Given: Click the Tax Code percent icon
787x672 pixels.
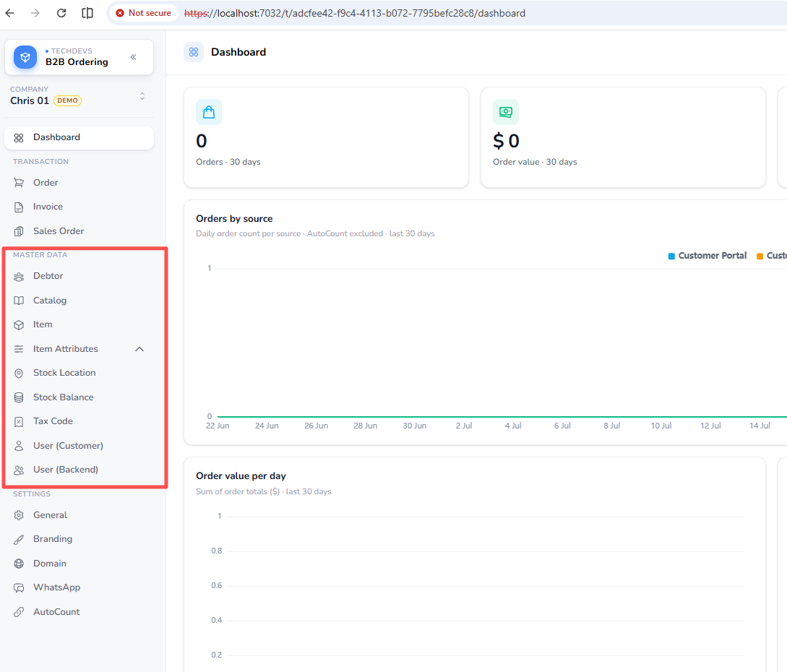Looking at the screenshot, I should click(19, 421).
